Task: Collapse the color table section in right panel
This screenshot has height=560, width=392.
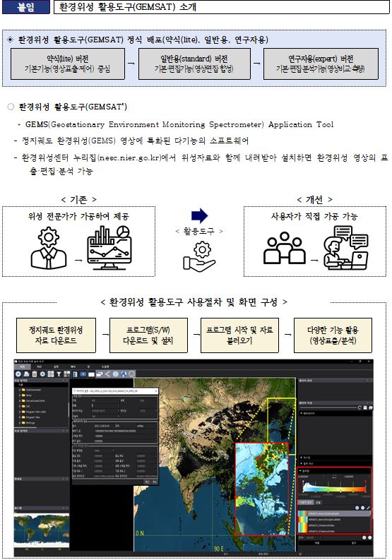Action: point(300,471)
